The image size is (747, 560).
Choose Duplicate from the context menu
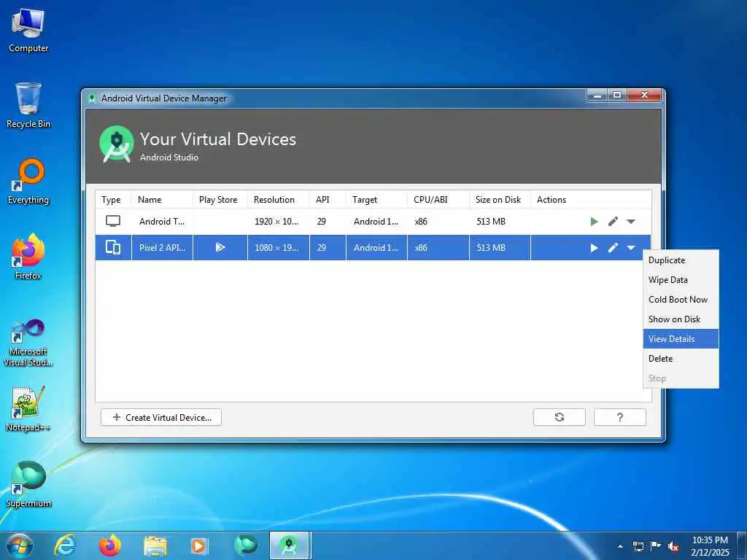point(681,260)
